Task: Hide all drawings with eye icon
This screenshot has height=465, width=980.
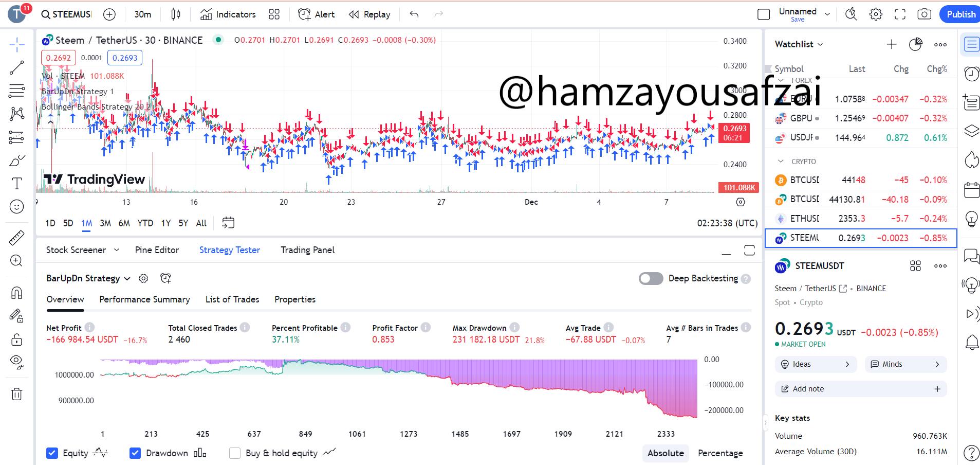Action: coord(17,362)
